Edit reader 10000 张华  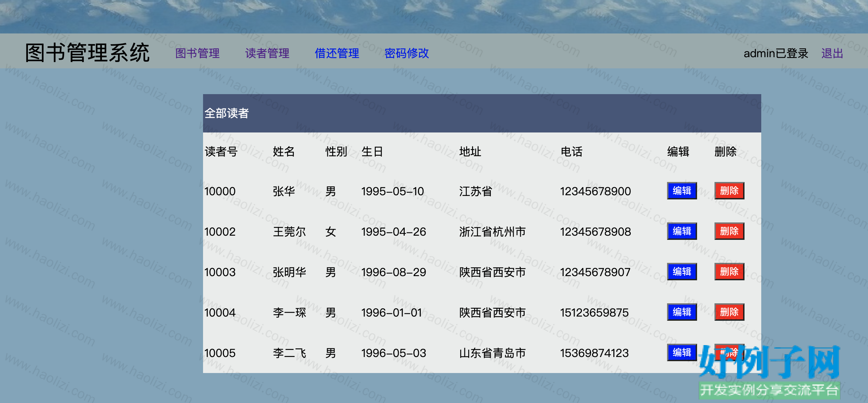coord(682,191)
